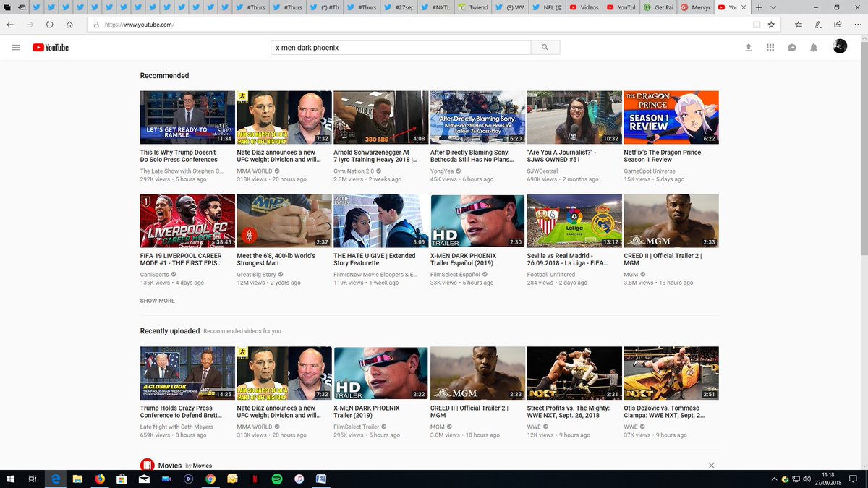Viewport: 868px width, 488px height.
Task: Open iTunes from the taskbar
Action: pyautogui.click(x=299, y=479)
